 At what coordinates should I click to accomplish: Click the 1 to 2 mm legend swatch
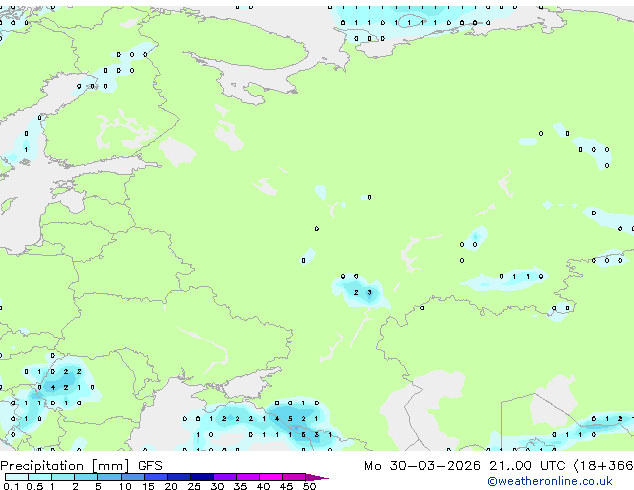point(63,477)
